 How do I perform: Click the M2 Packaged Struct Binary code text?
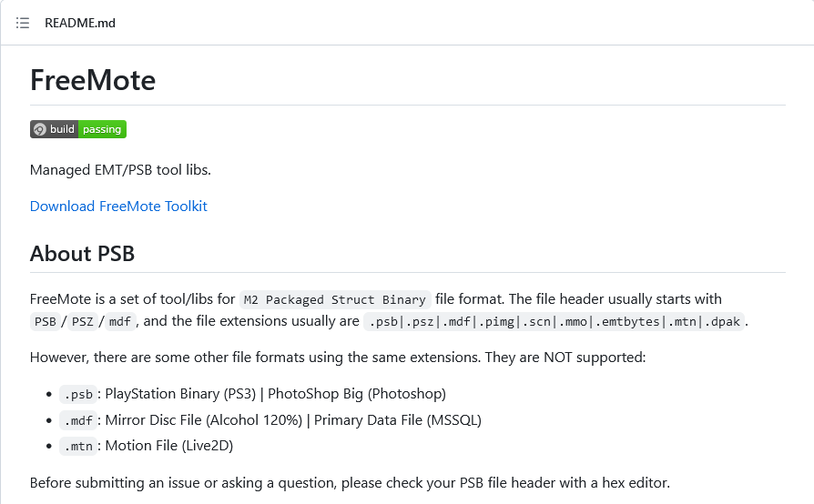[335, 299]
